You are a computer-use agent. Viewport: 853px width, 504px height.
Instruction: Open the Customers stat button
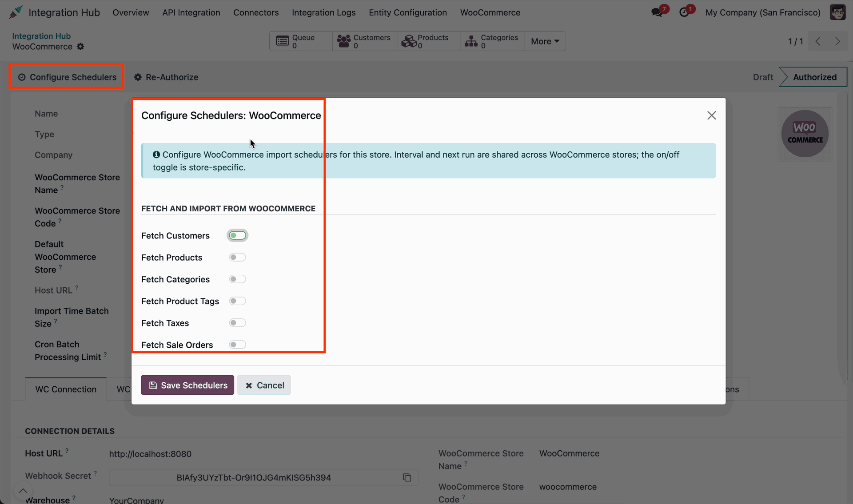pos(364,41)
